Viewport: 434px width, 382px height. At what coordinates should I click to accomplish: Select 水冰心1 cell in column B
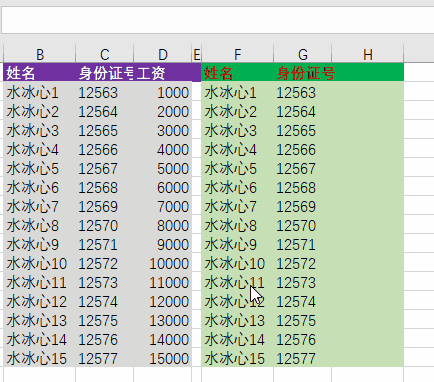[x=40, y=92]
